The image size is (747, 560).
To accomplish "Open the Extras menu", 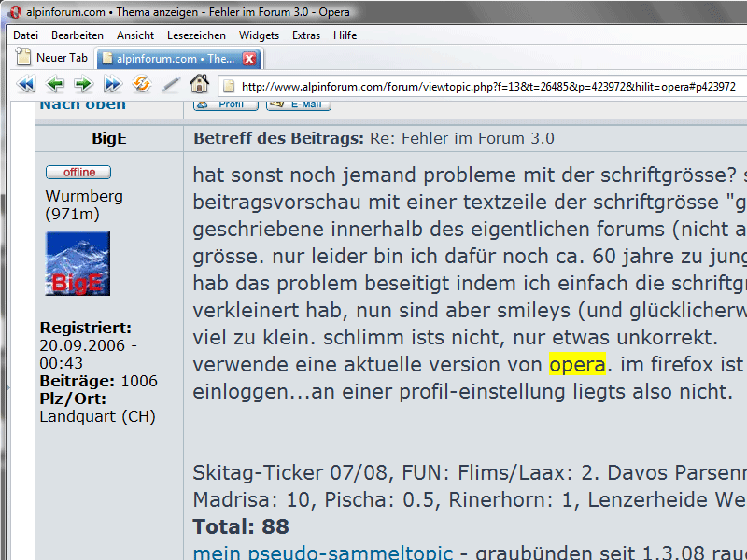I will [305, 35].
